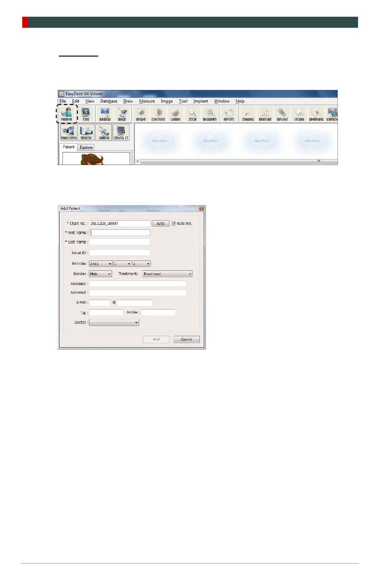Click the Patient toolbar icon
Image resolution: width=392 pixels, height=575 pixels.
tap(66, 114)
